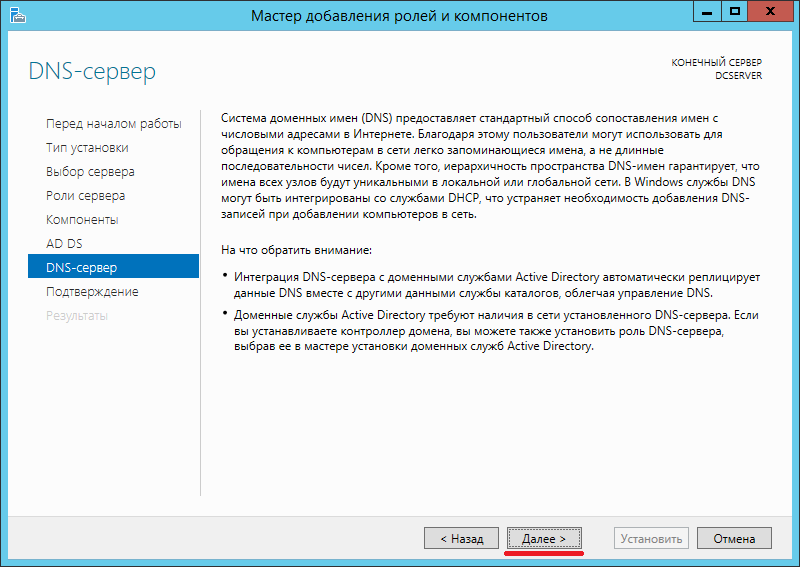Click the disabled "Установить" button

click(651, 538)
